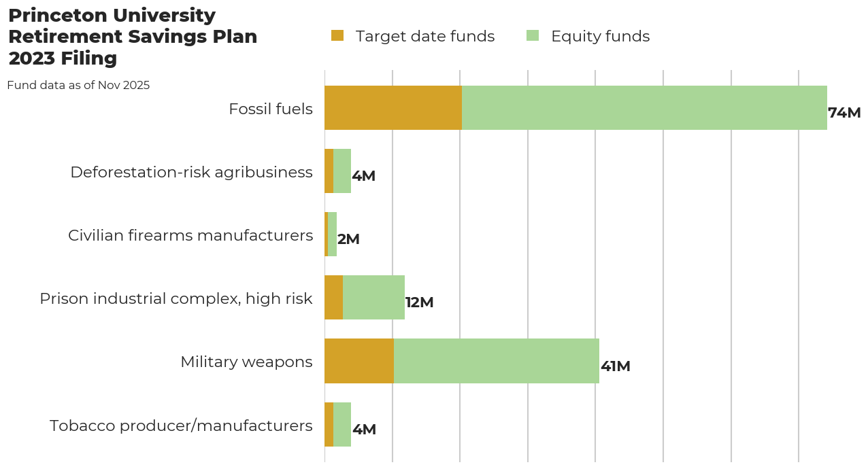Select the "Target date funds" legend label
This screenshot has width=868, height=469.
(x=425, y=37)
